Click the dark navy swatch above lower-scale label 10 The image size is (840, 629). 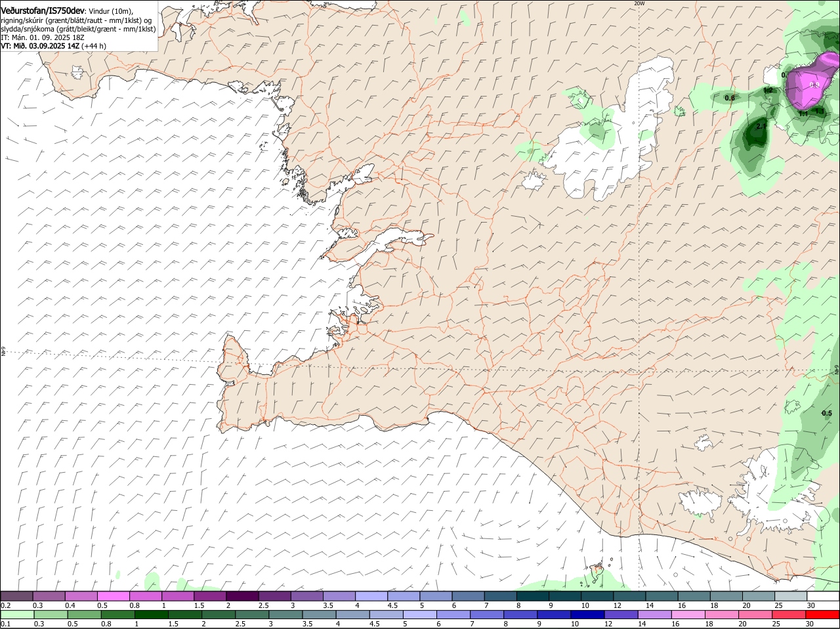pos(587,615)
